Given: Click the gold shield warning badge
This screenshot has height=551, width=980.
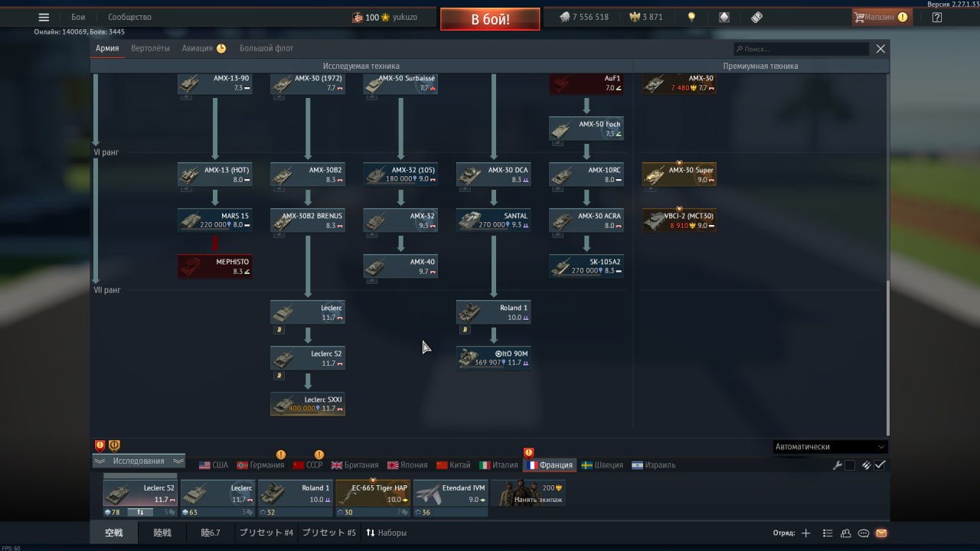Looking at the screenshot, I should [x=114, y=445].
